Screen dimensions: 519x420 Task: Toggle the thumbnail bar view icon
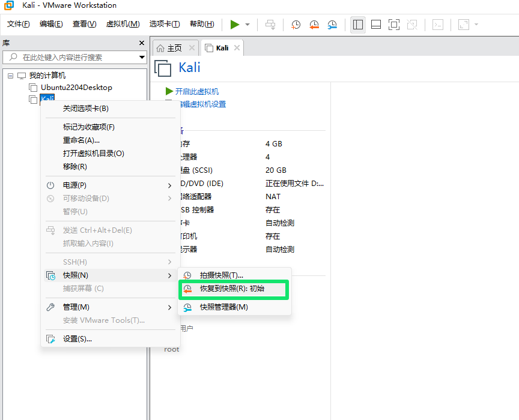[x=376, y=25]
